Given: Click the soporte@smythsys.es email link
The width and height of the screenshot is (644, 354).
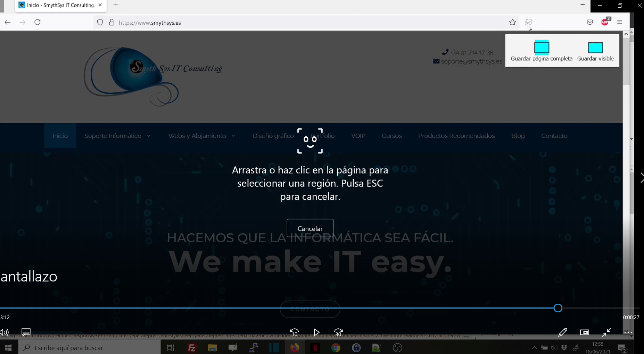Looking at the screenshot, I should click(x=471, y=61).
